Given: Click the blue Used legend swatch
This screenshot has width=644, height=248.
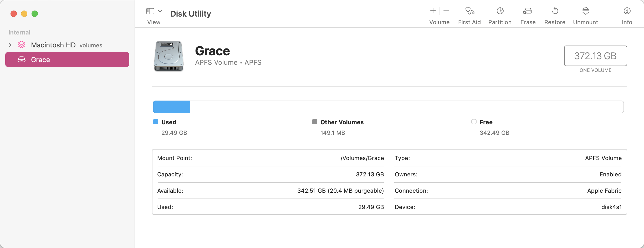Looking at the screenshot, I should pos(156,122).
